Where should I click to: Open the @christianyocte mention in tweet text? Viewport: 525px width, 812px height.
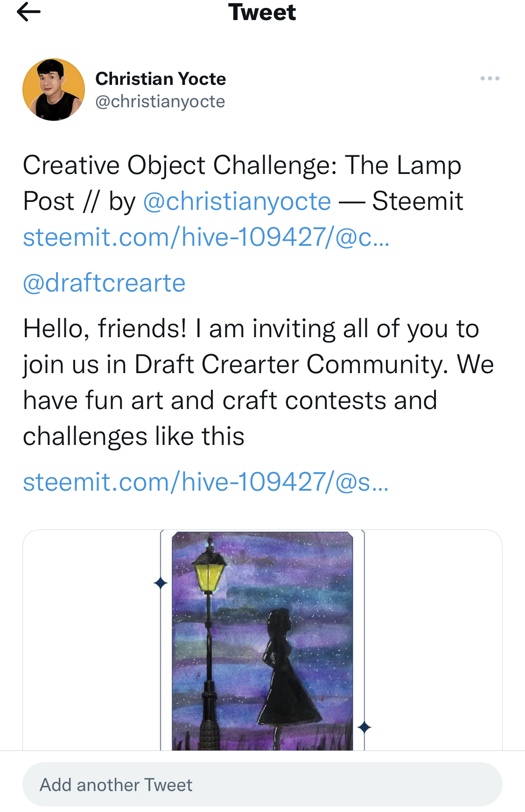[x=237, y=201]
